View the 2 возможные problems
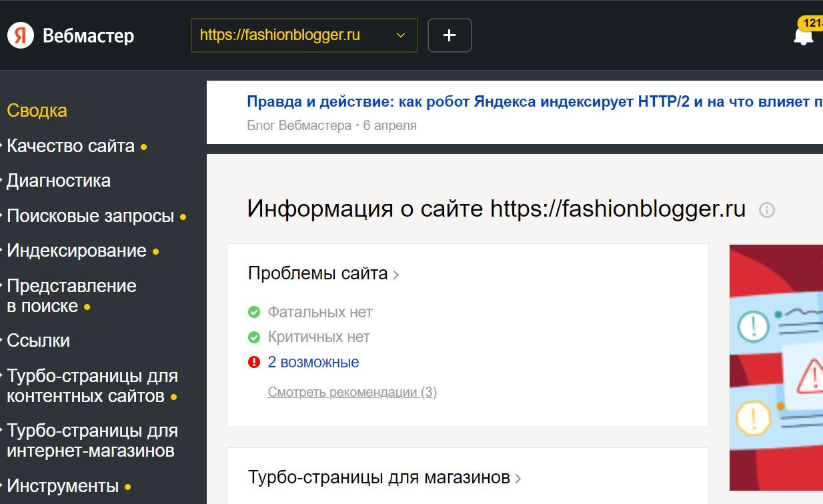Viewport: 823px width, 504px height. pos(313,362)
